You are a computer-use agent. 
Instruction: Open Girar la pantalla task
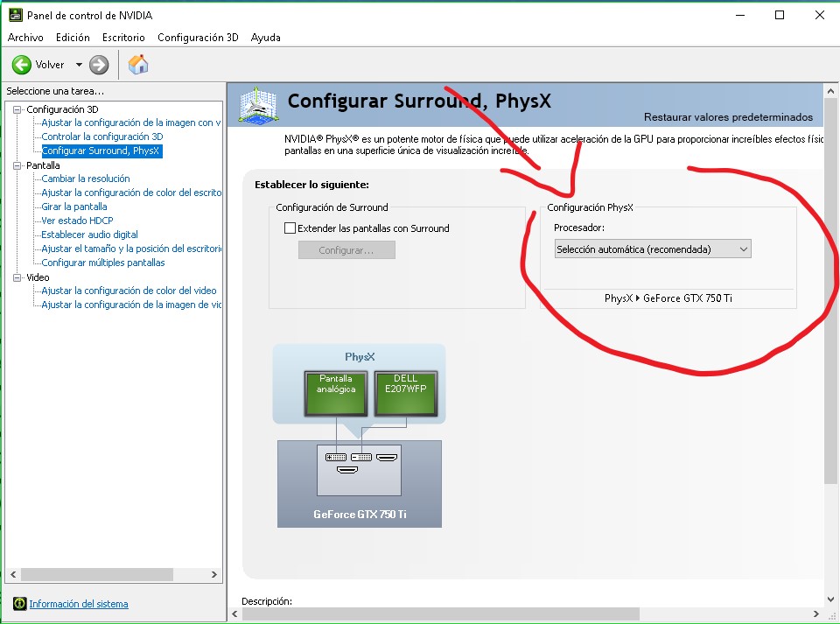coord(73,207)
